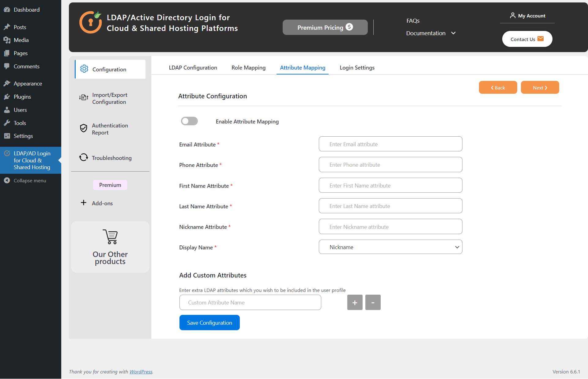Click the Configuration gear icon
The width and height of the screenshot is (588, 379).
84,69
